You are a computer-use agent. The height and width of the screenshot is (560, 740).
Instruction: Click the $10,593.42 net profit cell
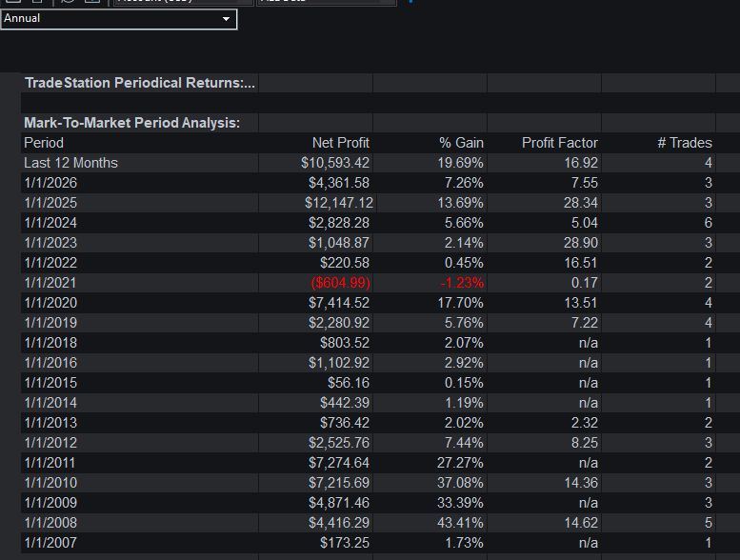(335, 163)
